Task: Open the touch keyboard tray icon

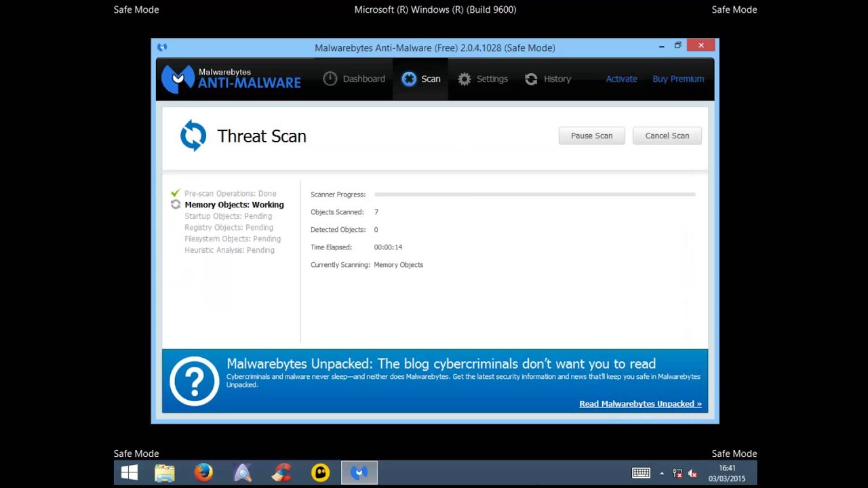Action: (x=641, y=473)
